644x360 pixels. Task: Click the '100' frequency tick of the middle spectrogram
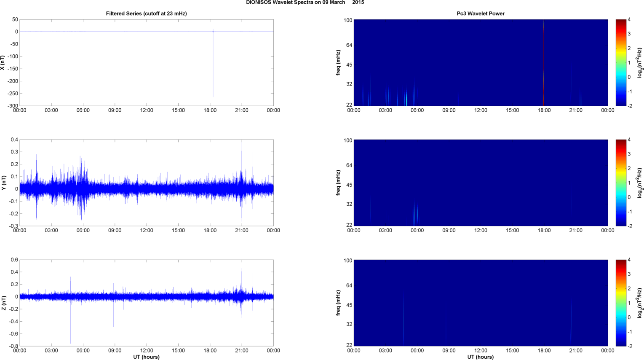click(348, 140)
